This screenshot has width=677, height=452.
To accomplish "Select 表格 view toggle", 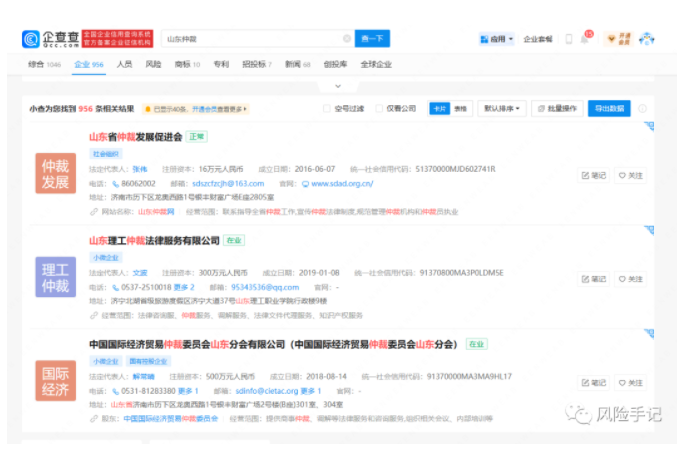I will pyautogui.click(x=461, y=108).
